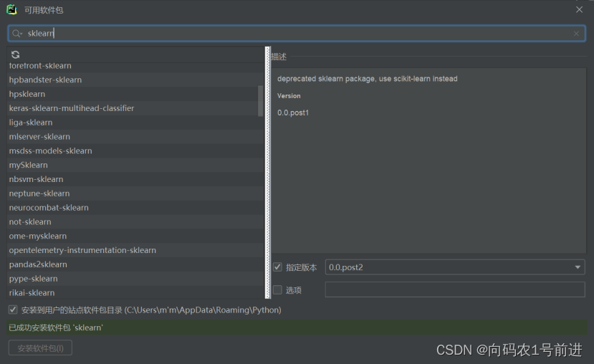Select keras-sklearn-multihead-classifier package
594x364 pixels.
coord(135,108)
